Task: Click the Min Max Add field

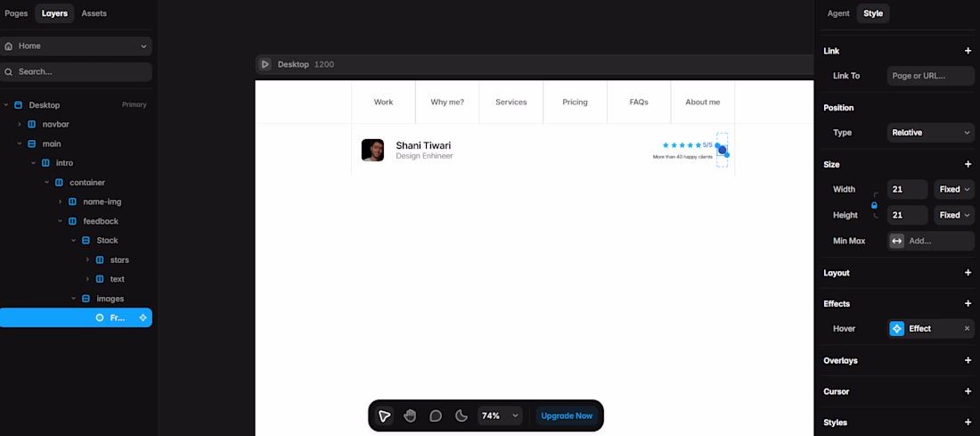Action: point(931,241)
